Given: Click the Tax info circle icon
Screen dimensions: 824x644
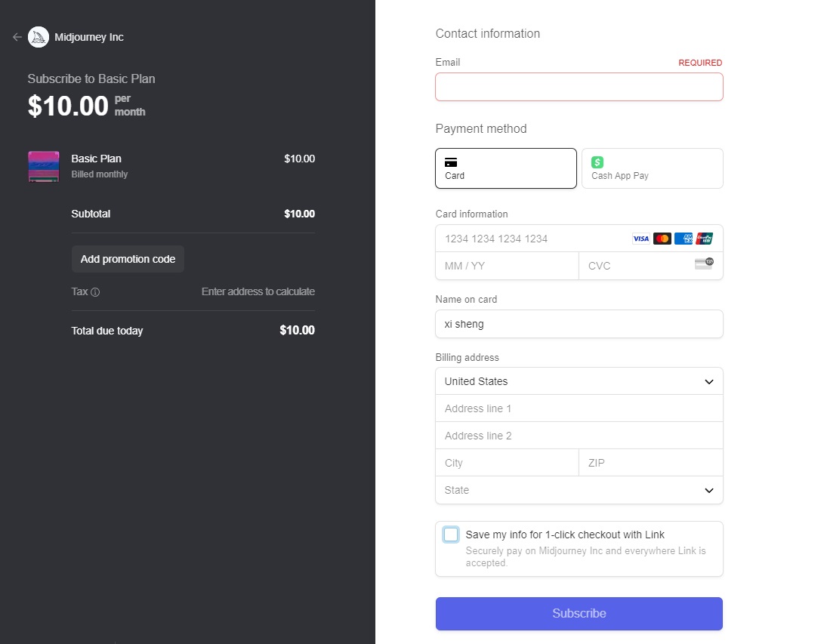Looking at the screenshot, I should pyautogui.click(x=95, y=292).
